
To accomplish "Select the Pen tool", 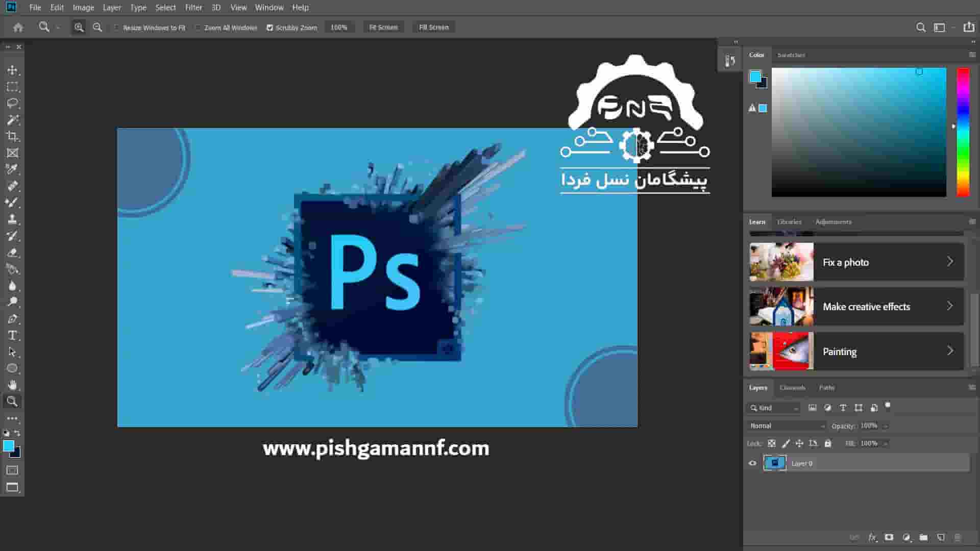I will tap(12, 319).
